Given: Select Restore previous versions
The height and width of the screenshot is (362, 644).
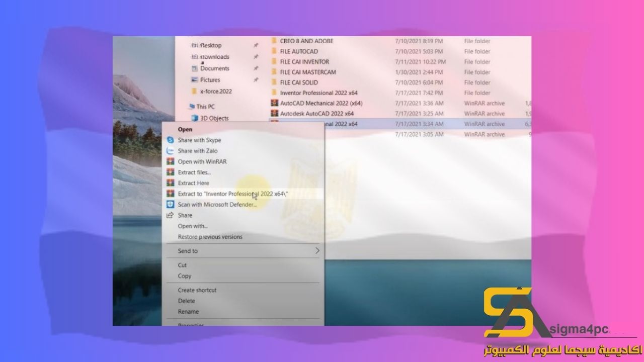Looking at the screenshot, I should click(210, 237).
